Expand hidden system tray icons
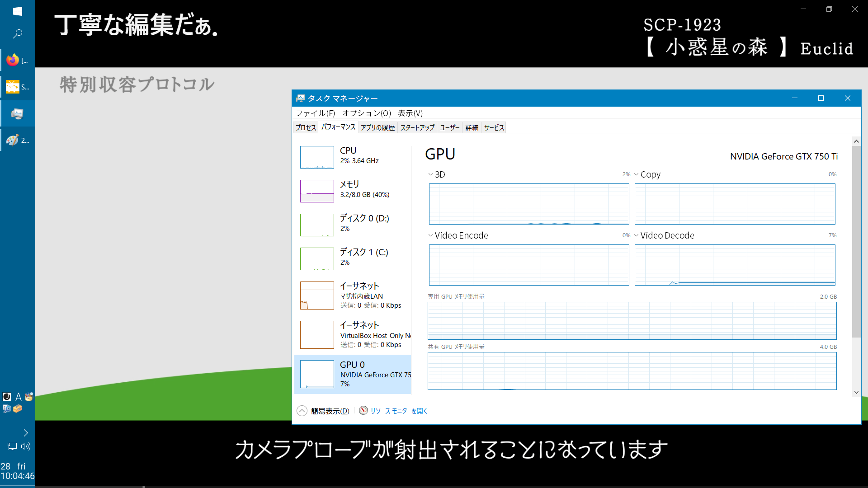This screenshot has width=868, height=488. pos(25,432)
